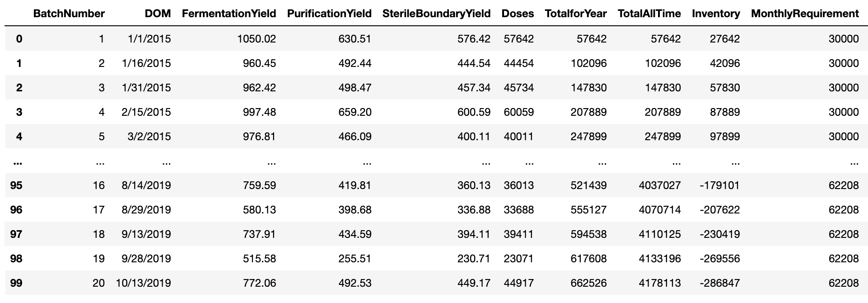Select the doses cell showing 40011
The image size is (868, 303).
point(518,137)
